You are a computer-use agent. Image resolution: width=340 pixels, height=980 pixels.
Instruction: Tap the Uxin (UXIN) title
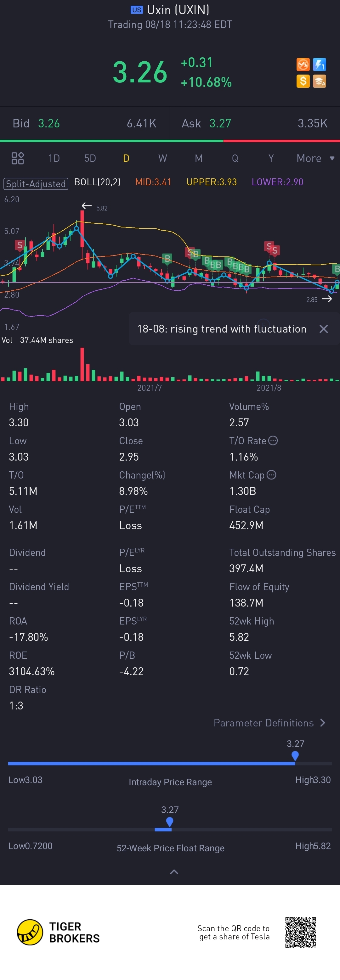click(178, 10)
